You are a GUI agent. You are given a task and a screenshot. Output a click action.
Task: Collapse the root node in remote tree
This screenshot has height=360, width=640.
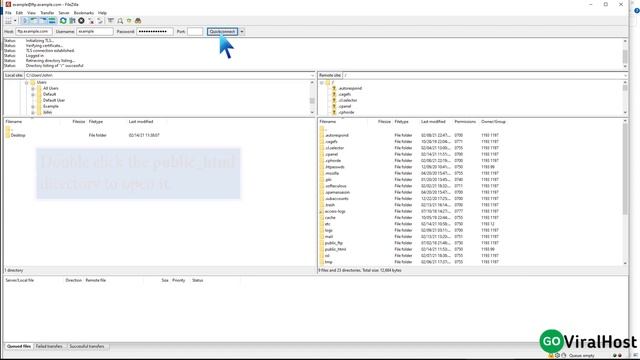coord(322,82)
